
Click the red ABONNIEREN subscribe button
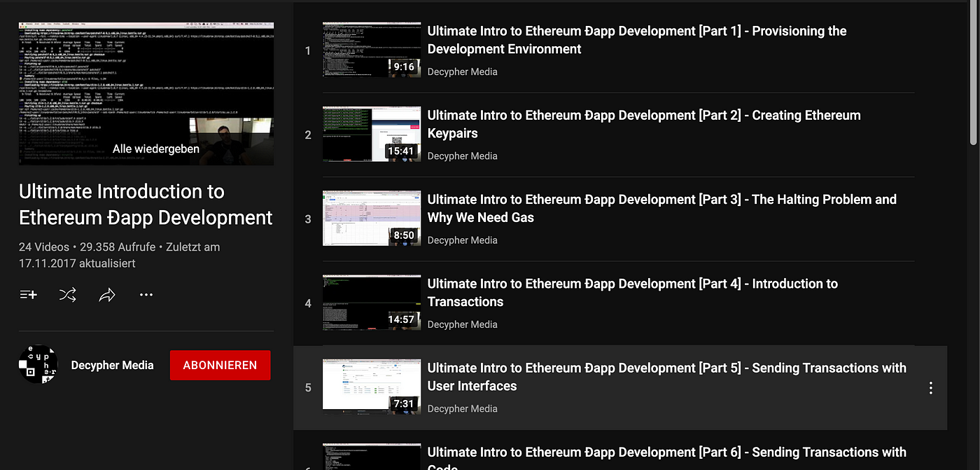220,365
